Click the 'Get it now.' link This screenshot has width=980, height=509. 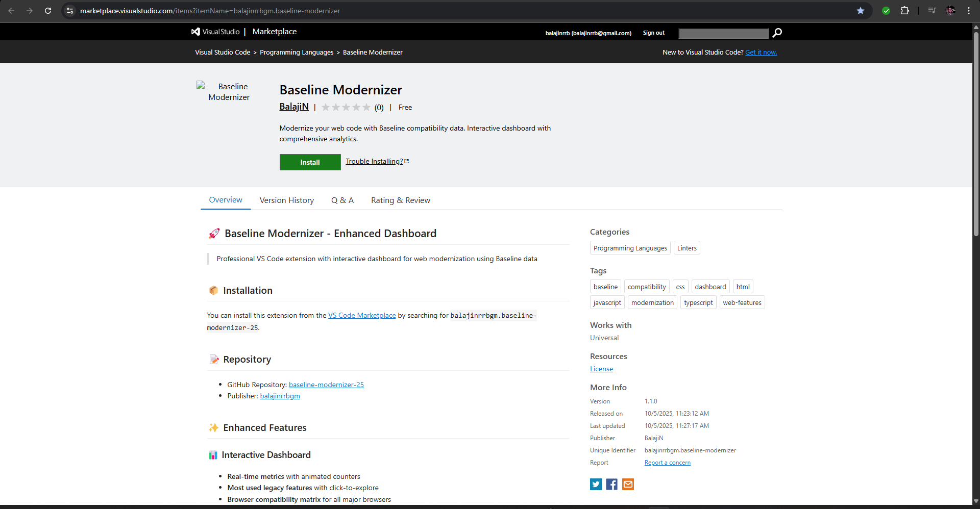[761, 52]
